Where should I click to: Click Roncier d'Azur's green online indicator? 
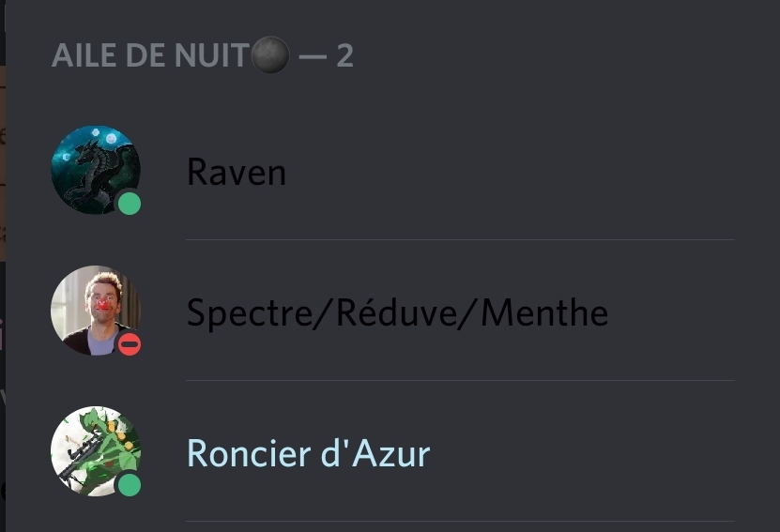(130, 485)
